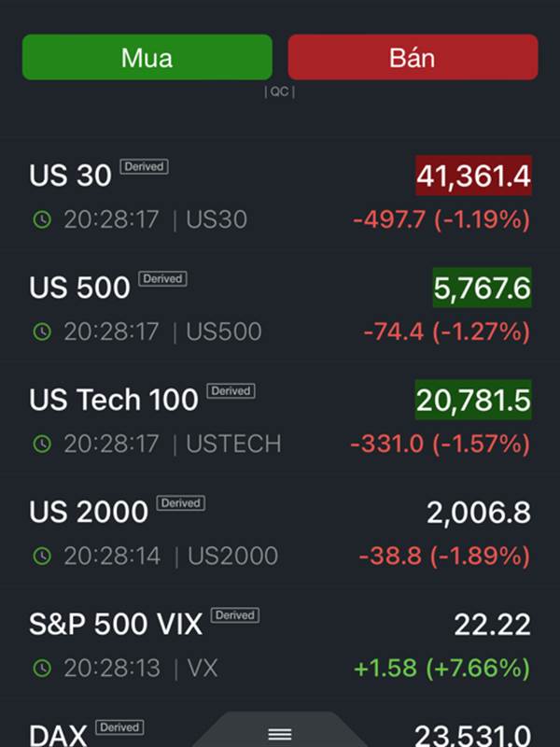The width and height of the screenshot is (560, 747).
Task: Tap the green Mua buy button
Action: pos(147,57)
